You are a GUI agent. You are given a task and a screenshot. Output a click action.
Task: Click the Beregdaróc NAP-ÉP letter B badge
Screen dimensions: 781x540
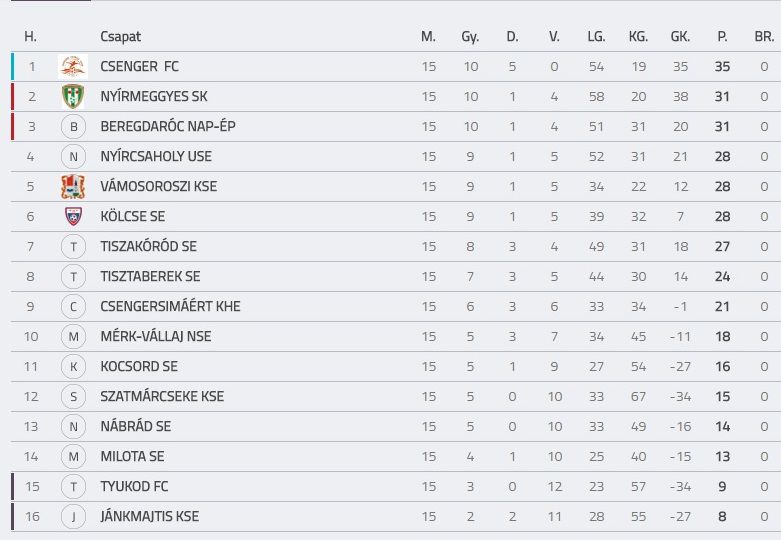[73, 127]
